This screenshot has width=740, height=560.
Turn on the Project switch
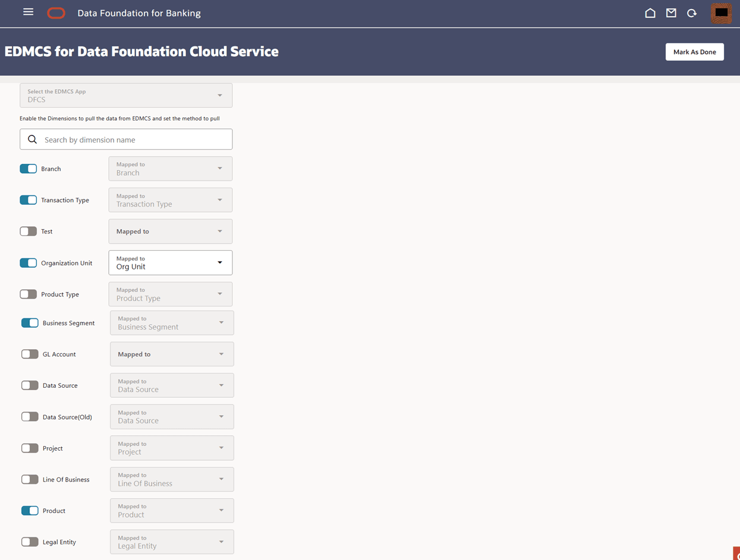tap(30, 448)
